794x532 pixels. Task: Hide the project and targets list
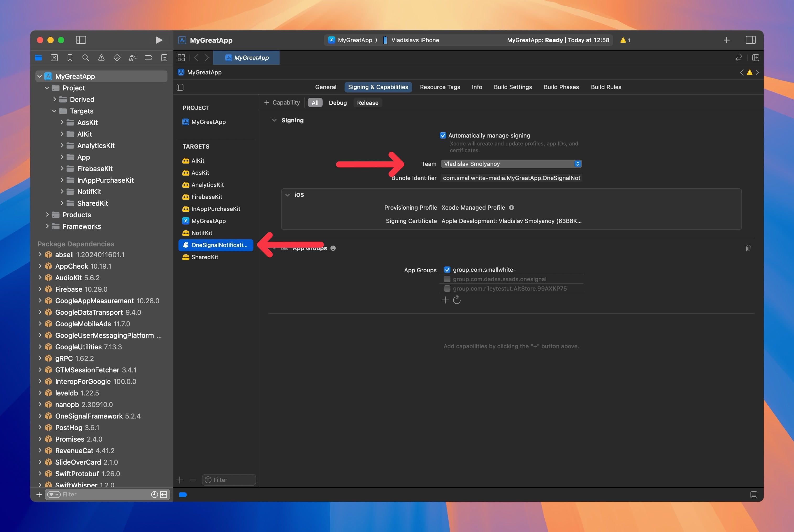click(180, 87)
